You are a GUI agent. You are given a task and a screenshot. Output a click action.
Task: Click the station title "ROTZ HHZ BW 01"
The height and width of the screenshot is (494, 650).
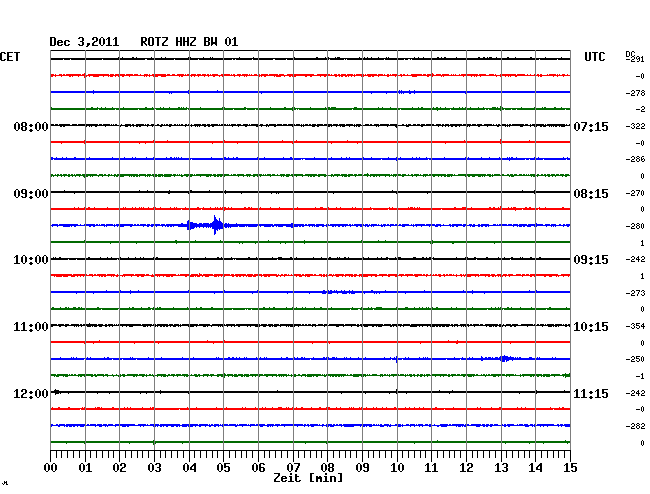click(189, 42)
